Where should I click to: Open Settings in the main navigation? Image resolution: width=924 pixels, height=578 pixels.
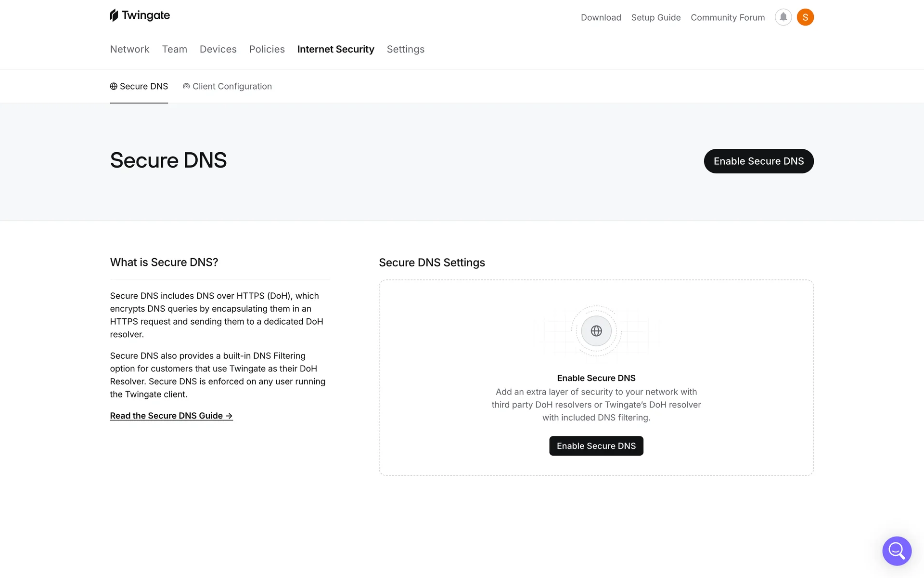[x=405, y=49]
